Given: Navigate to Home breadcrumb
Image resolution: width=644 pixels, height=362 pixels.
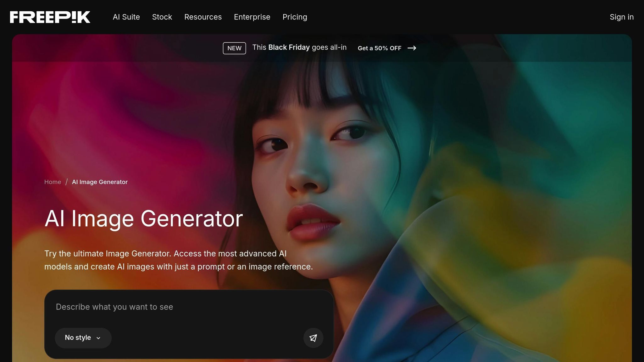Looking at the screenshot, I should (x=53, y=182).
